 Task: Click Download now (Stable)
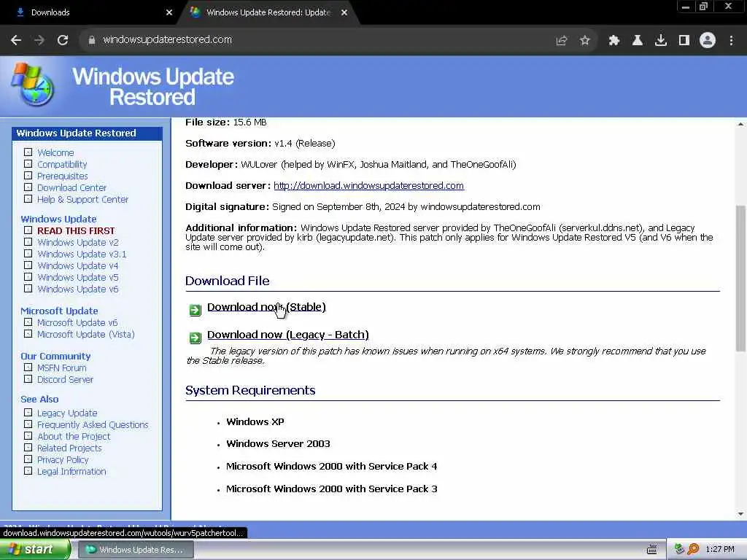266,307
